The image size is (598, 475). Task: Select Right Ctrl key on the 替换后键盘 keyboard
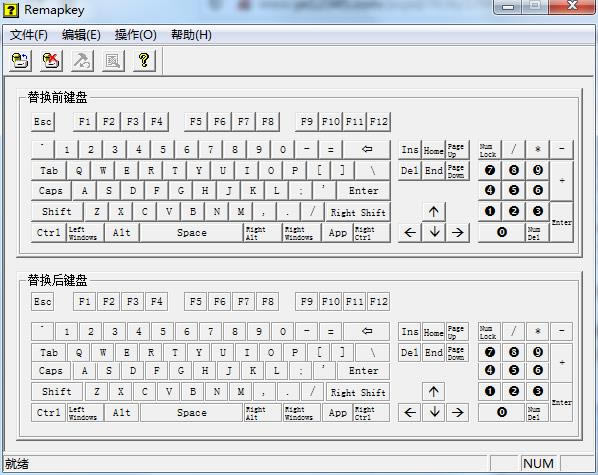point(372,412)
